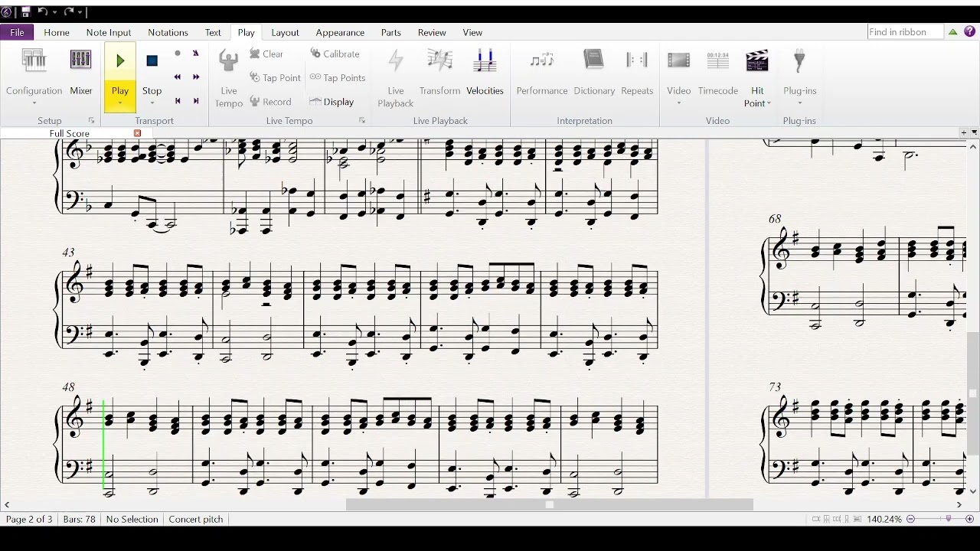Image resolution: width=980 pixels, height=551 pixels.
Task: Switch to the Appearance tab
Action: [x=340, y=32]
